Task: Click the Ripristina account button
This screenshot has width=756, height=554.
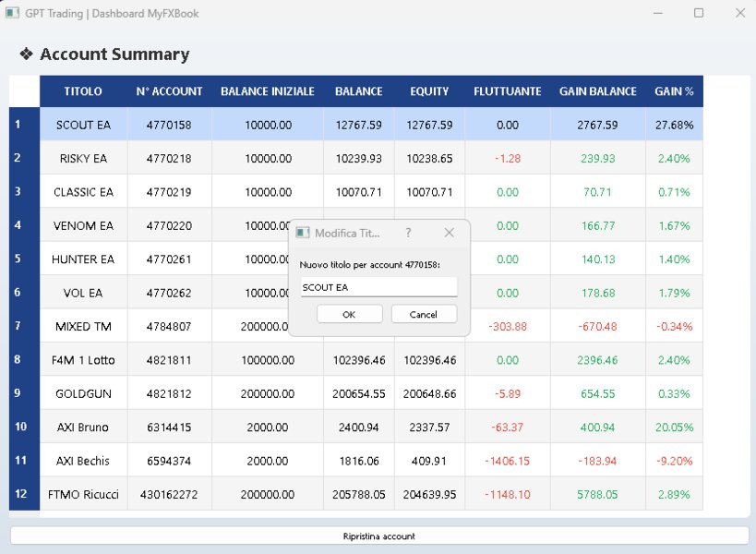Action: tap(378, 536)
